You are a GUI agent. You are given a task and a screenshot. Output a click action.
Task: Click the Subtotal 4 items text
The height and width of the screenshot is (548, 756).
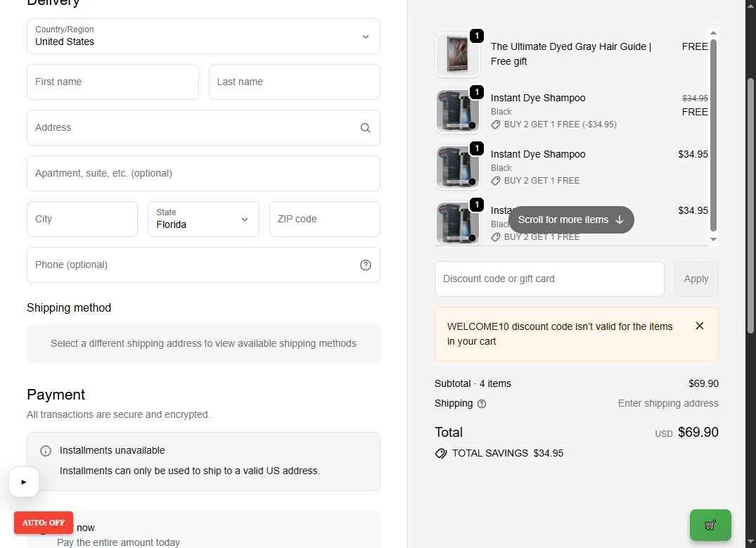click(x=473, y=383)
